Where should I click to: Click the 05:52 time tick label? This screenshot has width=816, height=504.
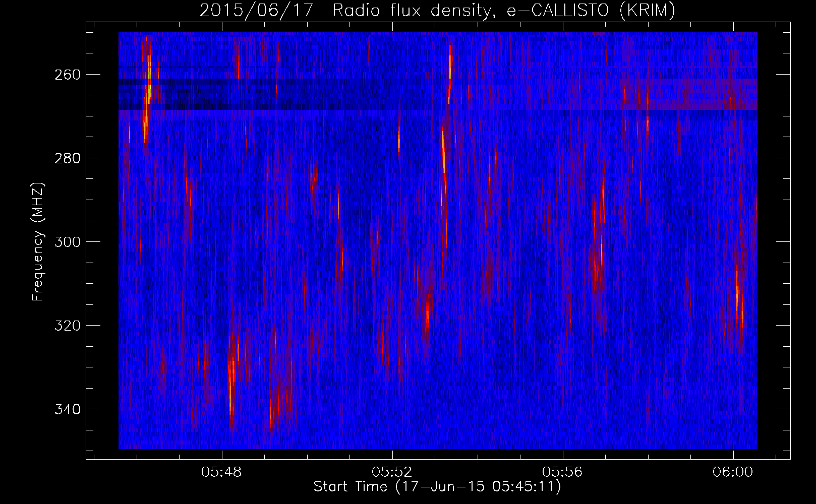coord(392,472)
